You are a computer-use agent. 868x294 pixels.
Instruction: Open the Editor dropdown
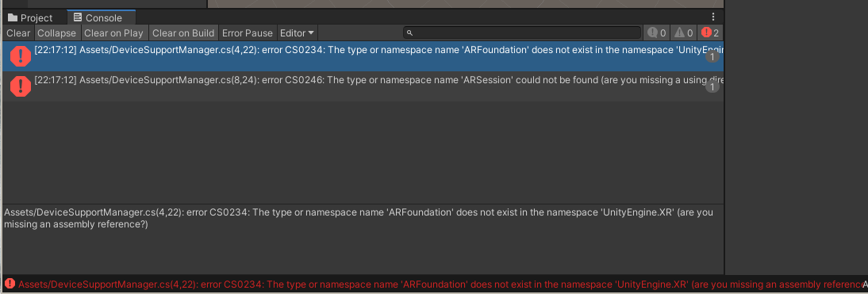[x=298, y=33]
